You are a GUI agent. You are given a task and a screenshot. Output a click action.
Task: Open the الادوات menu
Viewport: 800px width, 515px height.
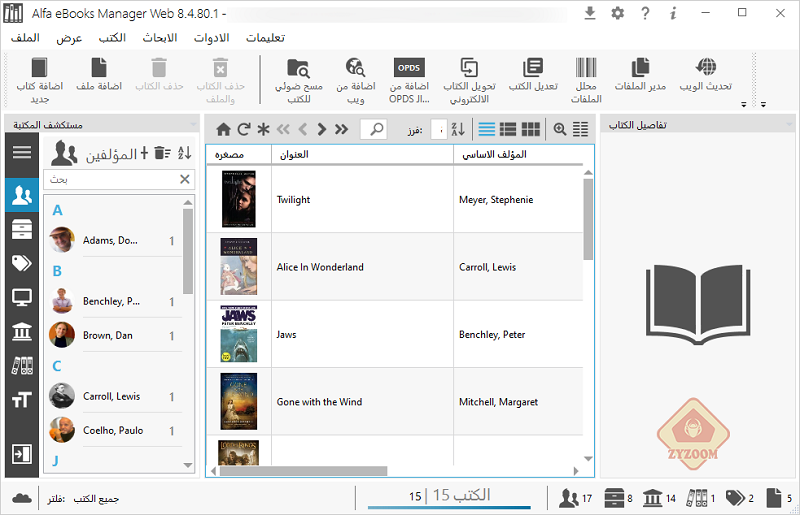tap(210, 38)
